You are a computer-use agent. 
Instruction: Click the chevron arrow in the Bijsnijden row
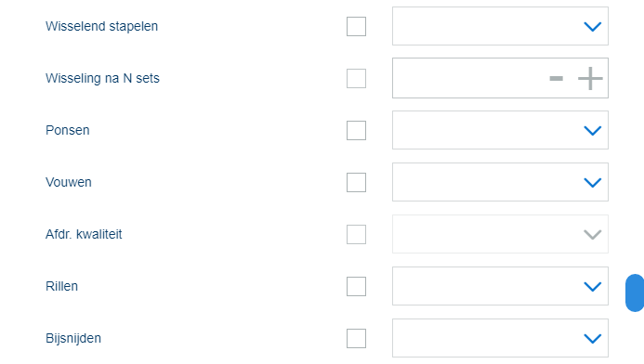click(593, 339)
